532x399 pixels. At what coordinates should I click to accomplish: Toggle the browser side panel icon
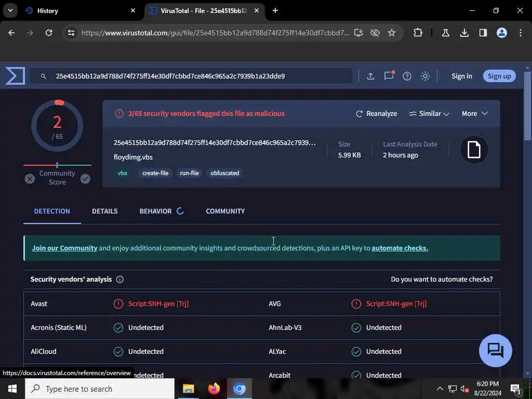click(483, 33)
